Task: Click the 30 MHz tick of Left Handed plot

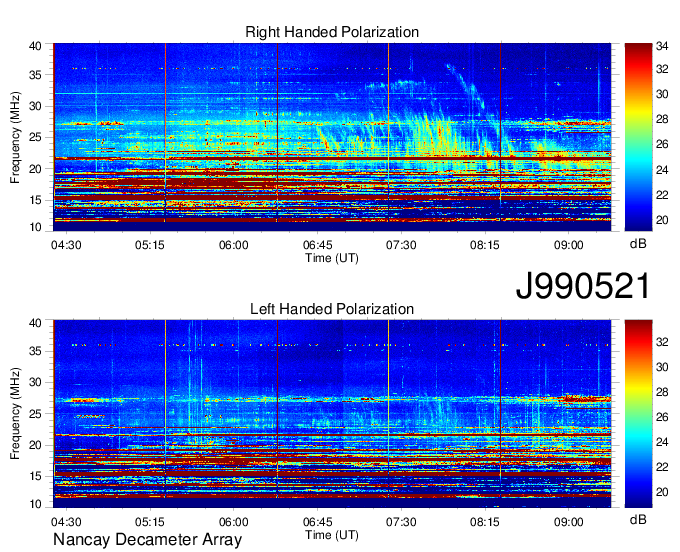Action: pos(35,382)
